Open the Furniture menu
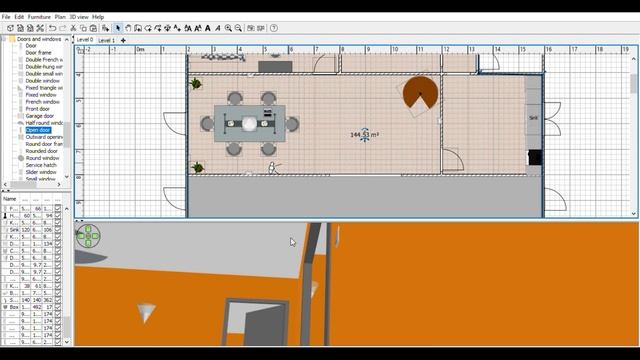 pos(39,17)
